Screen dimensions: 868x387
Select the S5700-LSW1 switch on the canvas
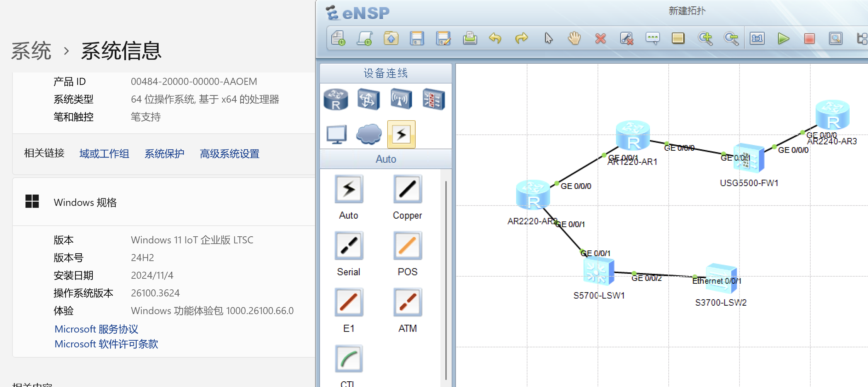click(599, 272)
